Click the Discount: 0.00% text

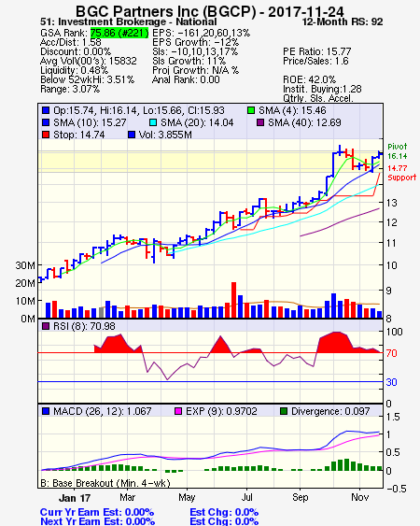pyautogui.click(x=76, y=51)
